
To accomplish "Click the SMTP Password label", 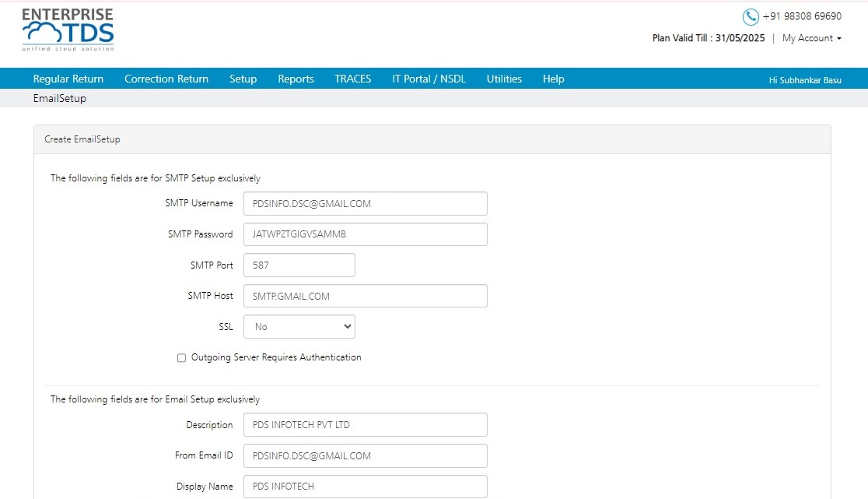I will pyautogui.click(x=201, y=234).
